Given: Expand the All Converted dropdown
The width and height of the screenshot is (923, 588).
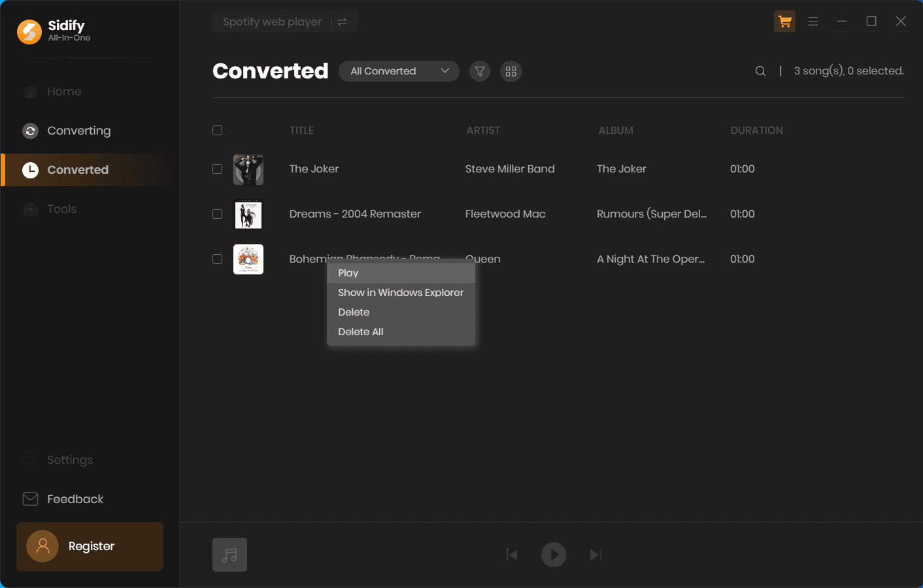Looking at the screenshot, I should click(x=399, y=71).
